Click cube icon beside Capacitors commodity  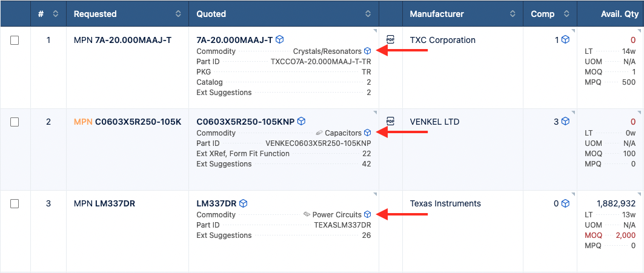point(367,133)
